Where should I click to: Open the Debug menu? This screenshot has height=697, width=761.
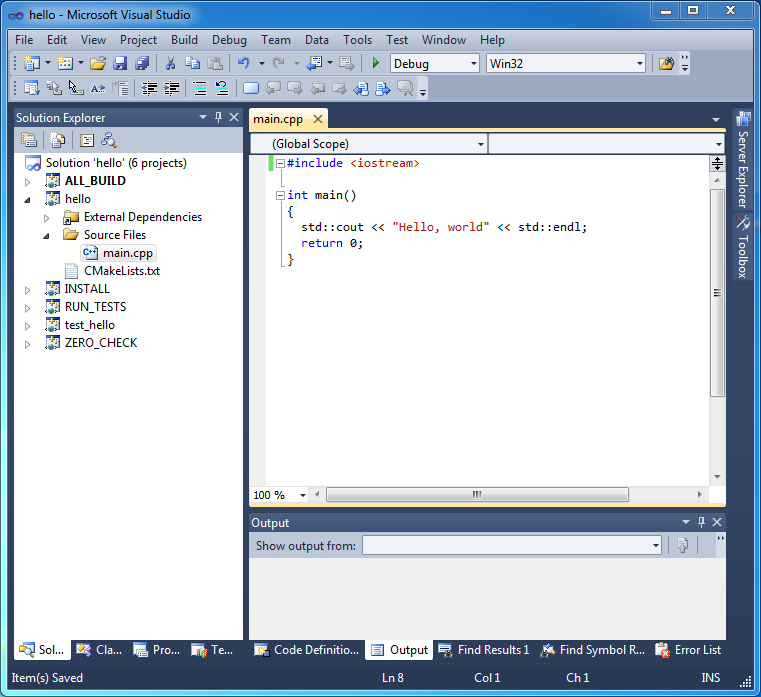(x=229, y=40)
